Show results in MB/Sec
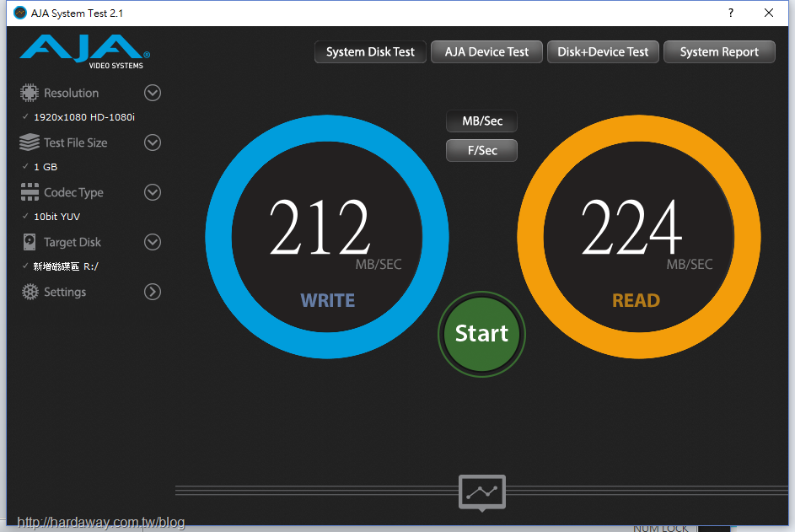The width and height of the screenshot is (795, 532). click(481, 121)
